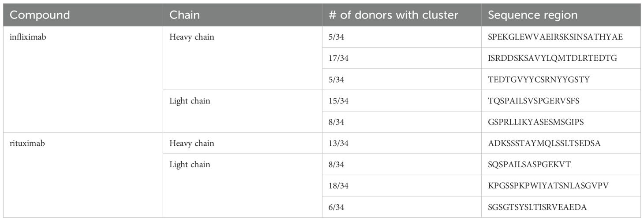The height and width of the screenshot is (221, 644).
Task: Click sequence SPEKGLEWVAEIRSKSINSATHYAE
Action: (555, 37)
